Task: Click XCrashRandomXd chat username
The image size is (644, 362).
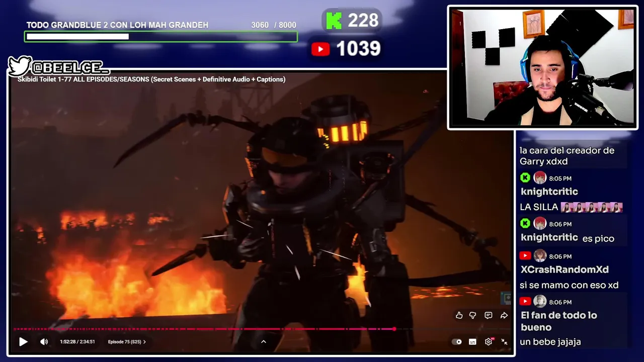Action: coord(565,269)
